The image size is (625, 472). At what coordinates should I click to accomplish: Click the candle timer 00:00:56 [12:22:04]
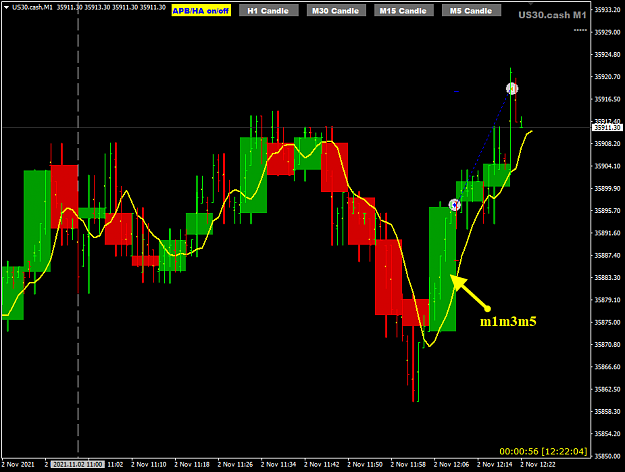click(543, 451)
